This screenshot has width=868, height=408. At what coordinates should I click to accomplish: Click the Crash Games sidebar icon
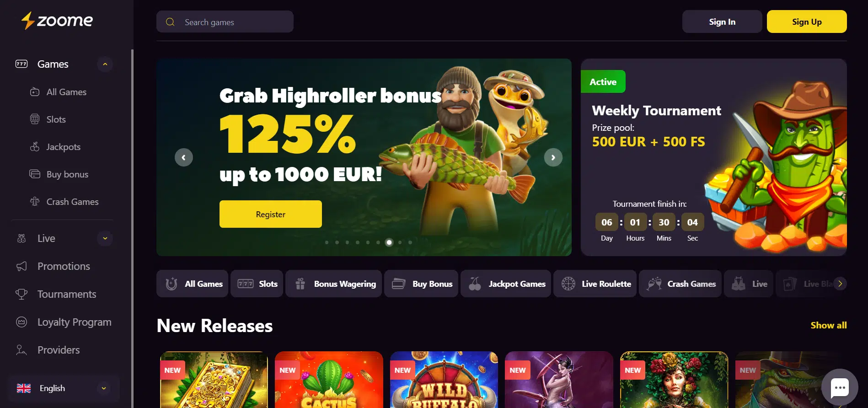(35, 202)
